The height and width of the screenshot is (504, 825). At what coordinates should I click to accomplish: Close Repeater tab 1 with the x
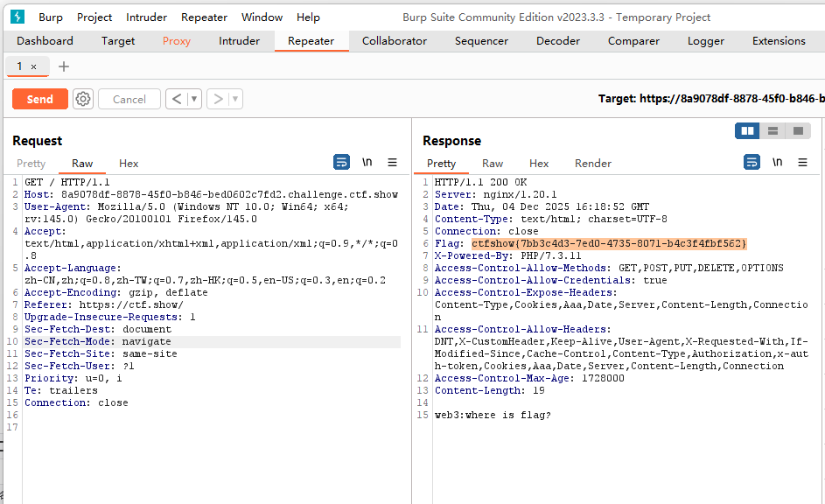click(34, 66)
